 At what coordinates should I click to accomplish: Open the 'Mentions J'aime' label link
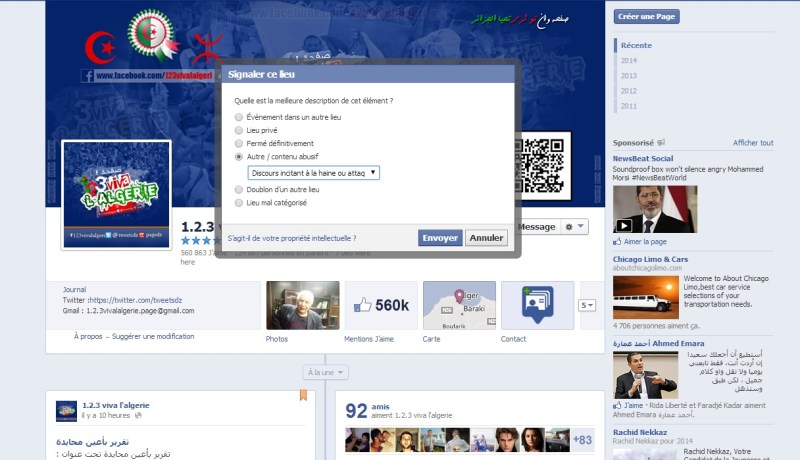click(x=369, y=339)
